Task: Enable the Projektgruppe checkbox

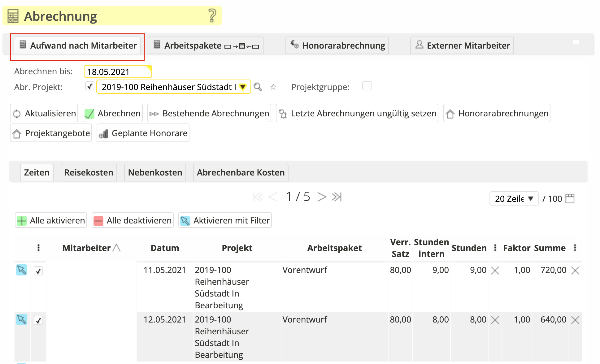Action: click(x=367, y=86)
